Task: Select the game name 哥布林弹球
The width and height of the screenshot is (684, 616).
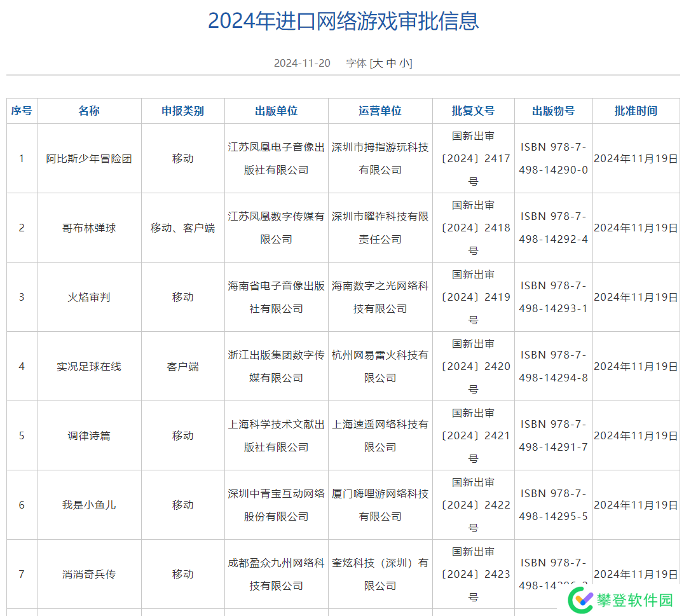Action: (89, 228)
